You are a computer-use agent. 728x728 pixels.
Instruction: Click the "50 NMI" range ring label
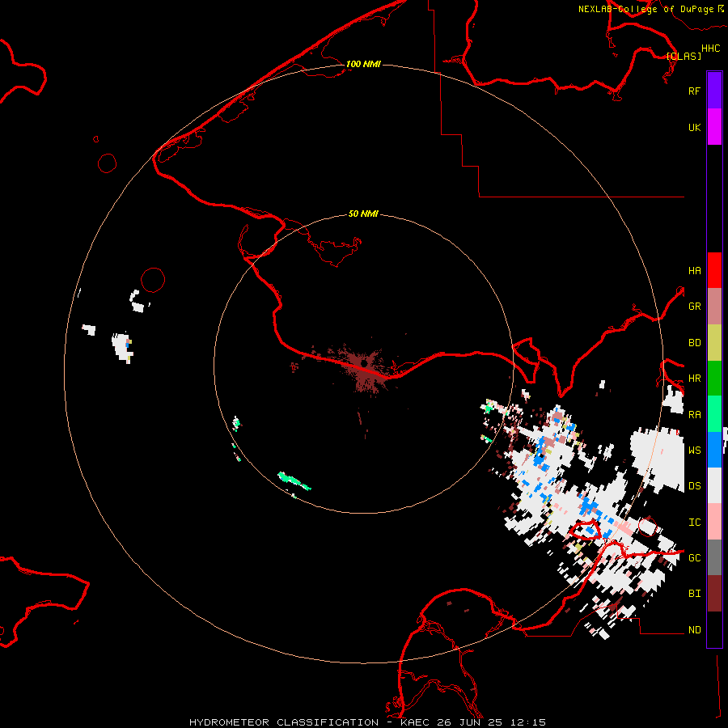363,214
